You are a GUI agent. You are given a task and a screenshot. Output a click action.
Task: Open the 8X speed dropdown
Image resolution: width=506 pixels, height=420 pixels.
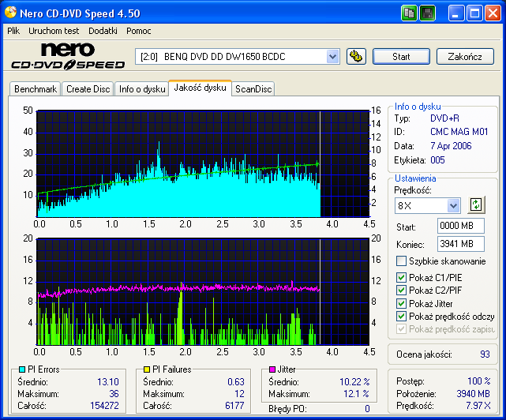click(453, 205)
